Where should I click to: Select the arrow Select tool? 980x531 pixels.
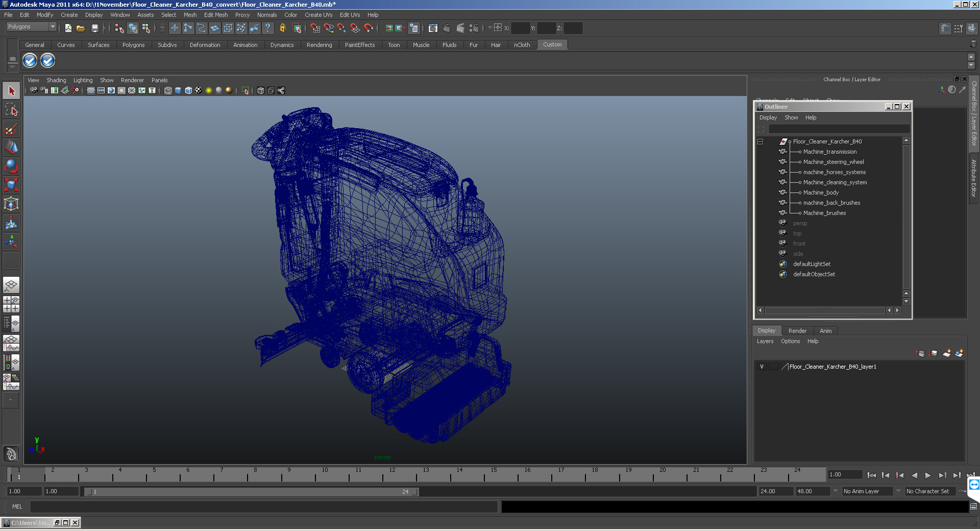11,91
